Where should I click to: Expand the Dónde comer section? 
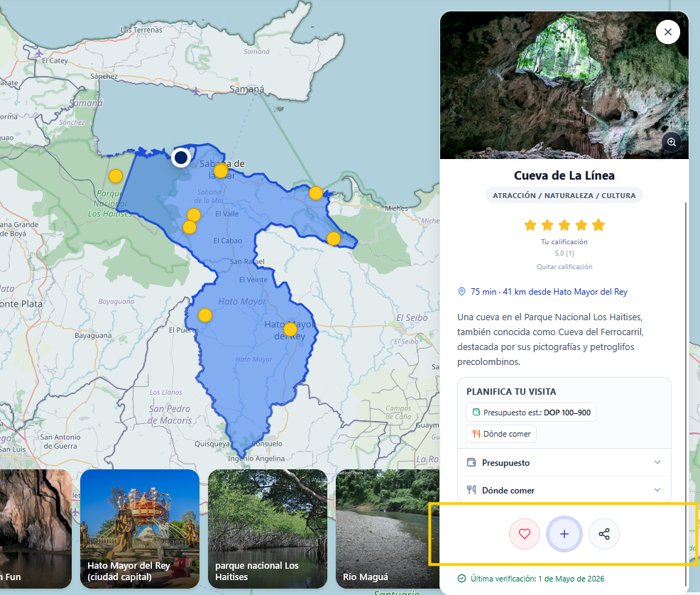[564, 490]
